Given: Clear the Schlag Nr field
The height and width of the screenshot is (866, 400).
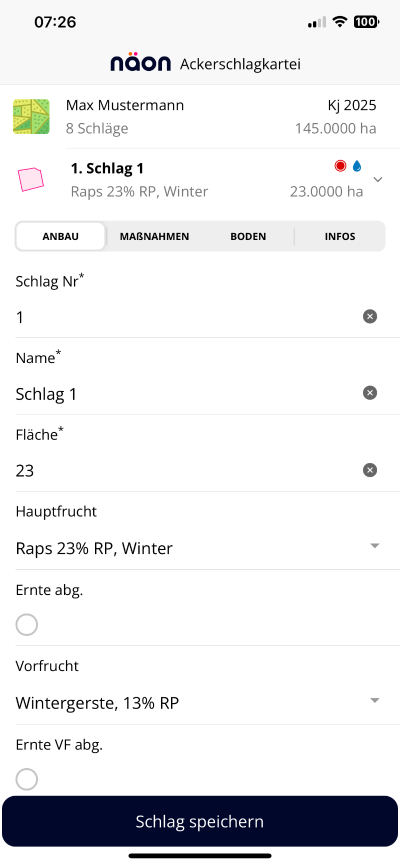Looking at the screenshot, I should tap(370, 316).
